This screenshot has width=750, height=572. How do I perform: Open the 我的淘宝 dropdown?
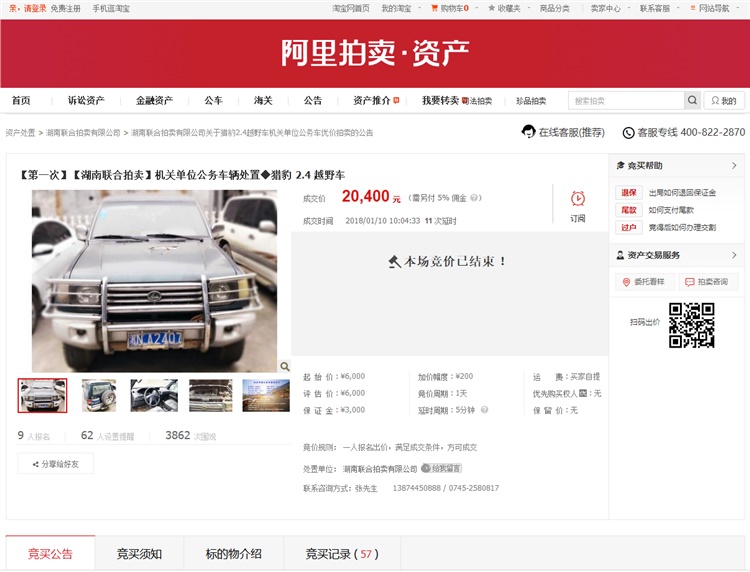[401, 8]
